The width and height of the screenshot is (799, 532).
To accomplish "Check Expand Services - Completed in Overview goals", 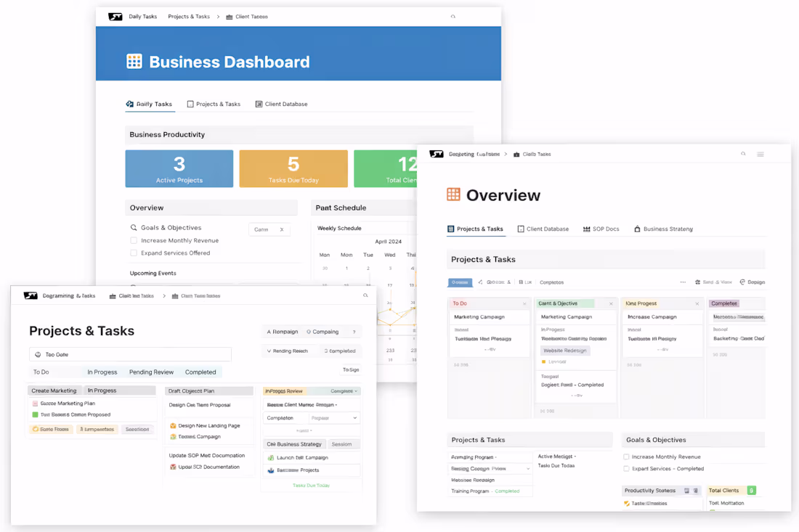I will point(626,469).
